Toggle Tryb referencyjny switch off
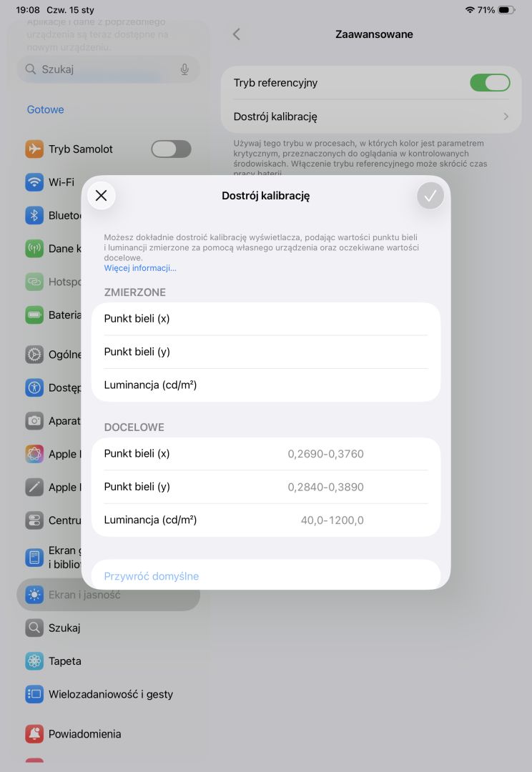Image resolution: width=532 pixels, height=772 pixels. pyautogui.click(x=490, y=83)
